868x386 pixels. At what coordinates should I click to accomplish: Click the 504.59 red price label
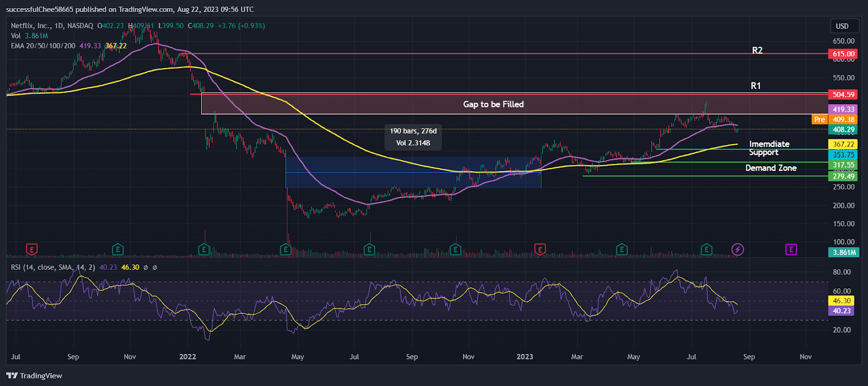(844, 94)
